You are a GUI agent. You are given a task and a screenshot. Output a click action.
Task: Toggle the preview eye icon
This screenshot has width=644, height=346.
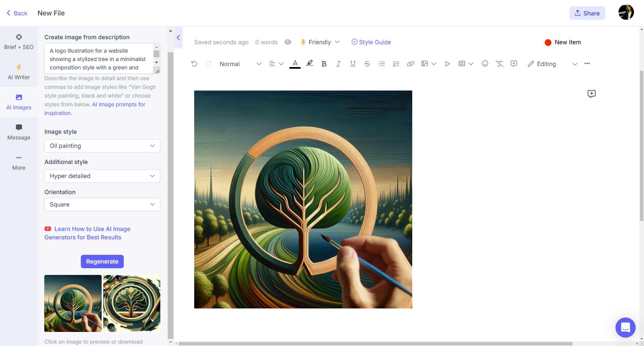(x=287, y=42)
